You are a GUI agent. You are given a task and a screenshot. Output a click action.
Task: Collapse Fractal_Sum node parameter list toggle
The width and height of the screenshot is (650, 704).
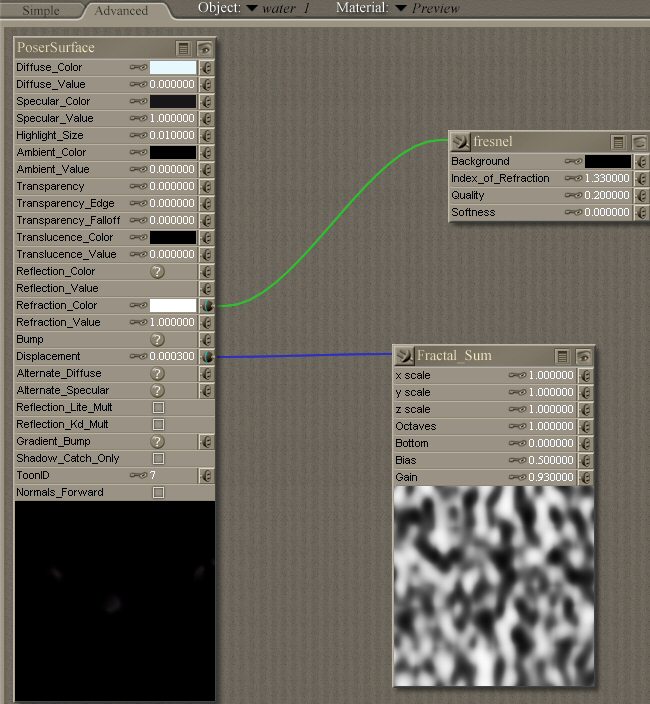[562, 357]
